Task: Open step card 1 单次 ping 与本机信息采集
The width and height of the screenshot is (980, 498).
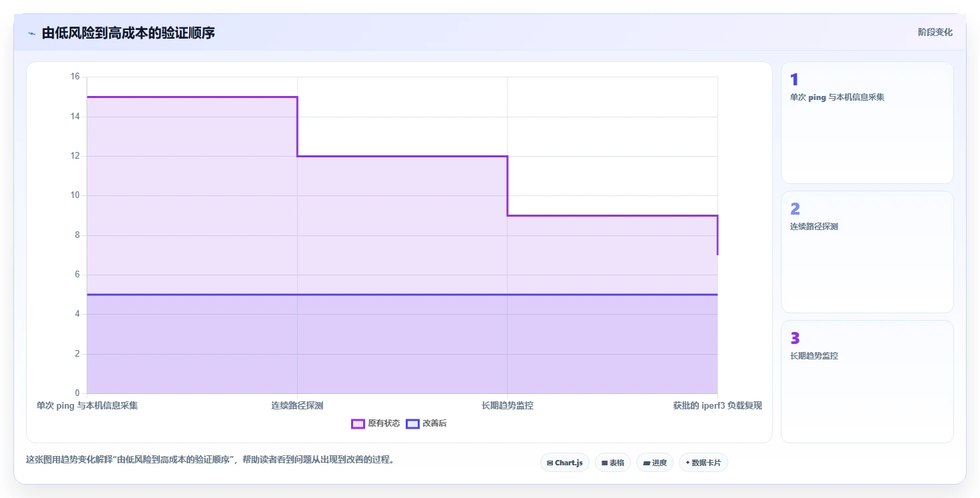Action: [x=867, y=123]
